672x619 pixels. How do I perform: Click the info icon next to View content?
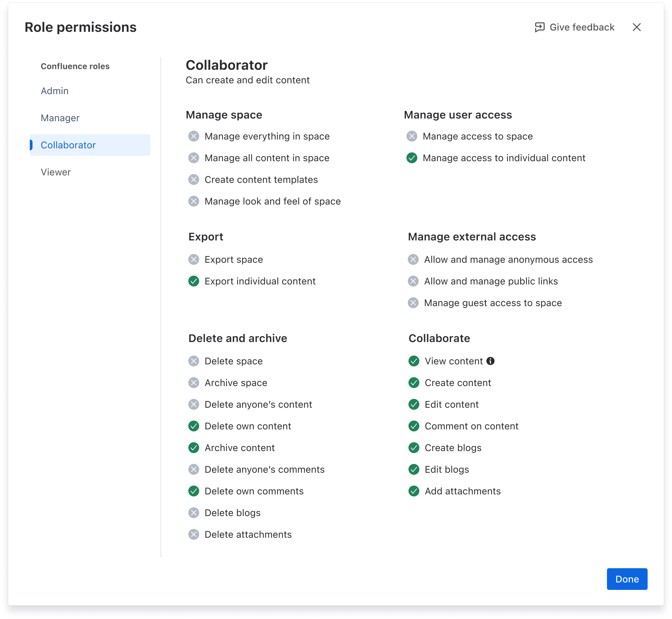coord(490,361)
